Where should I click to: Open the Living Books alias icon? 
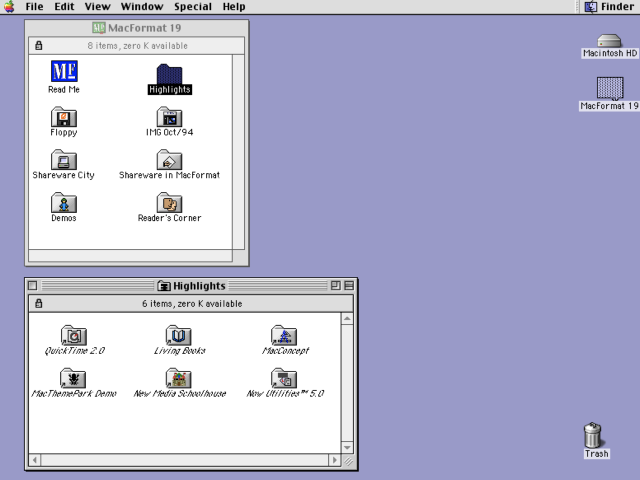179,335
